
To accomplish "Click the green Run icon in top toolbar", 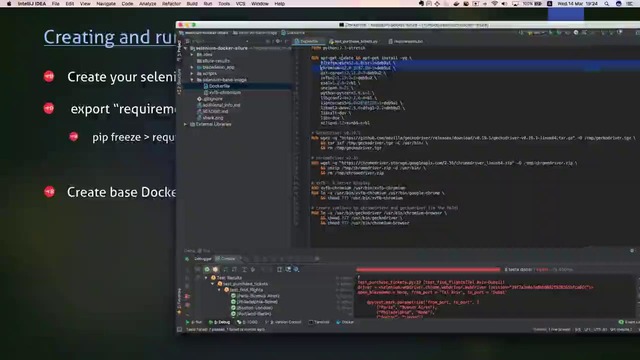I will point(551,32).
